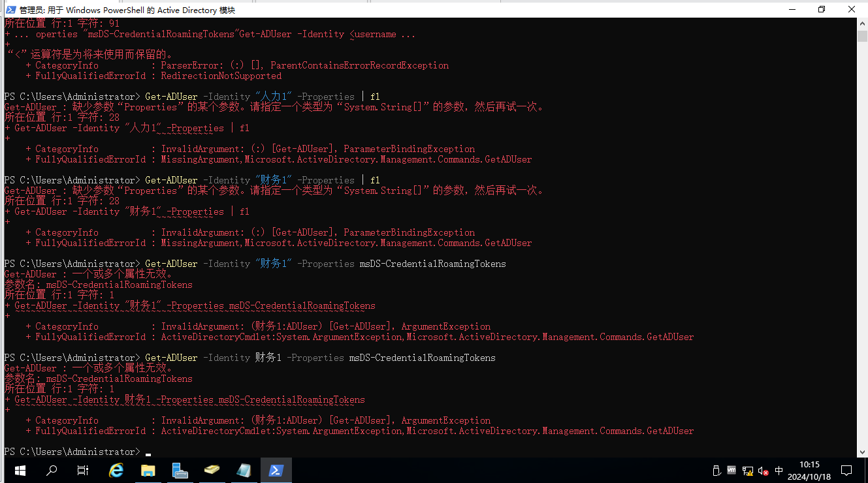The height and width of the screenshot is (483, 868).
Task: Open the PowerShell title bar system icon
Action: tap(10, 10)
